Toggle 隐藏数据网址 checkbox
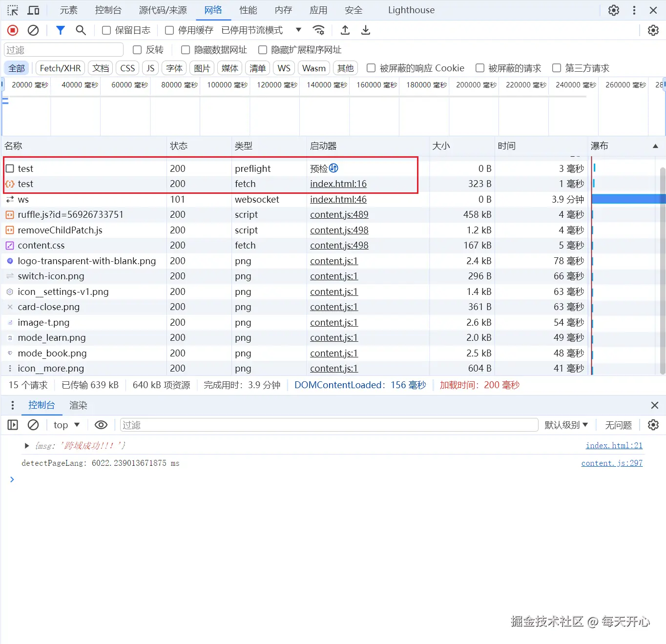666x644 pixels. pyautogui.click(x=186, y=50)
